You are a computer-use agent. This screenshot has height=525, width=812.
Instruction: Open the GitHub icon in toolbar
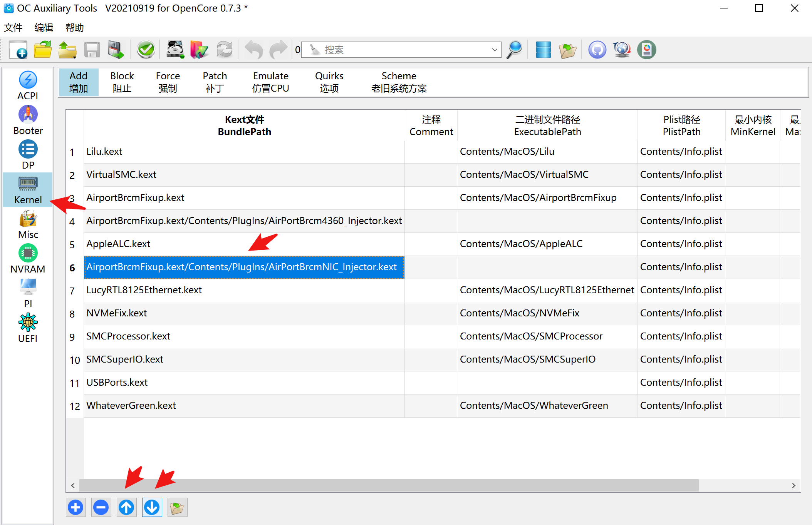[x=597, y=50]
